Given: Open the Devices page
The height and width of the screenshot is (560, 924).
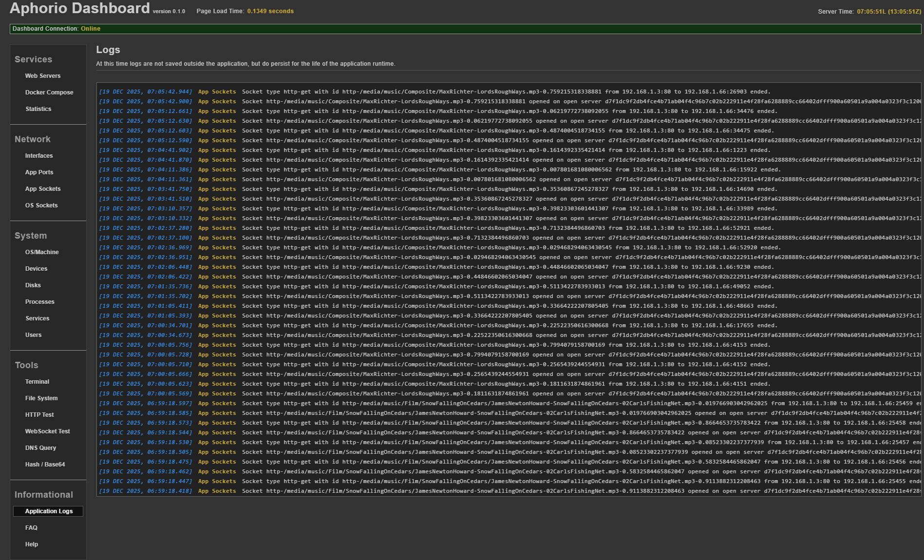Looking at the screenshot, I should 37,269.
